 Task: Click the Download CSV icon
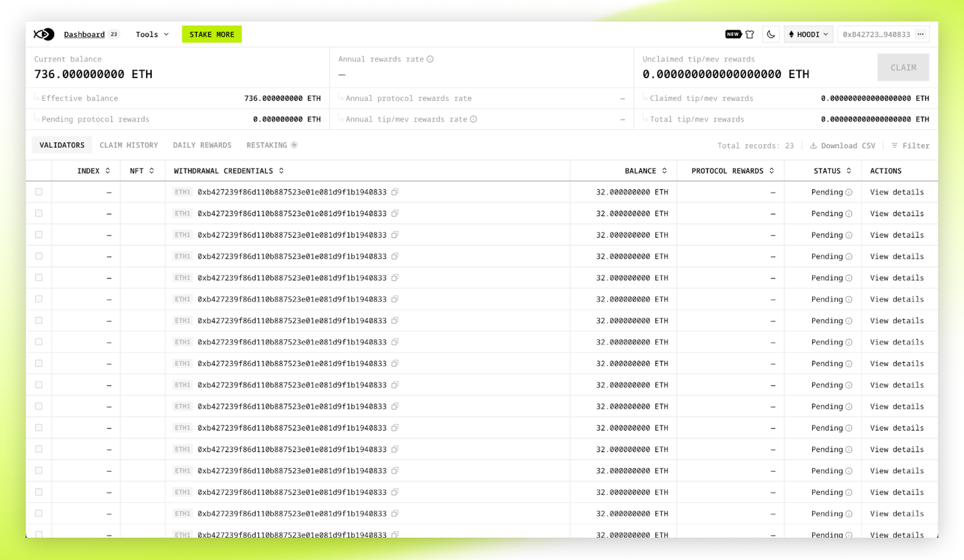coord(813,146)
